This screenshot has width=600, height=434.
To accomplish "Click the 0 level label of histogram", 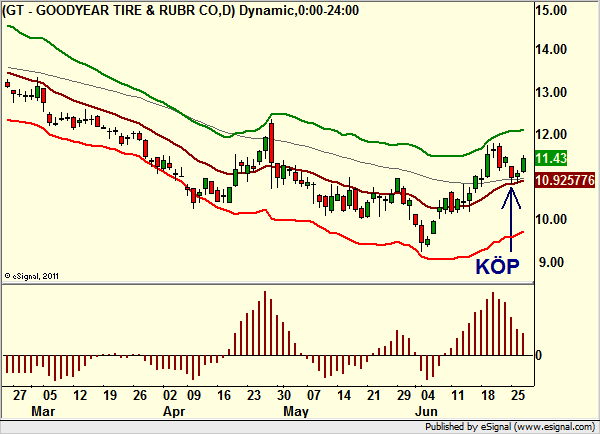I will (538, 355).
